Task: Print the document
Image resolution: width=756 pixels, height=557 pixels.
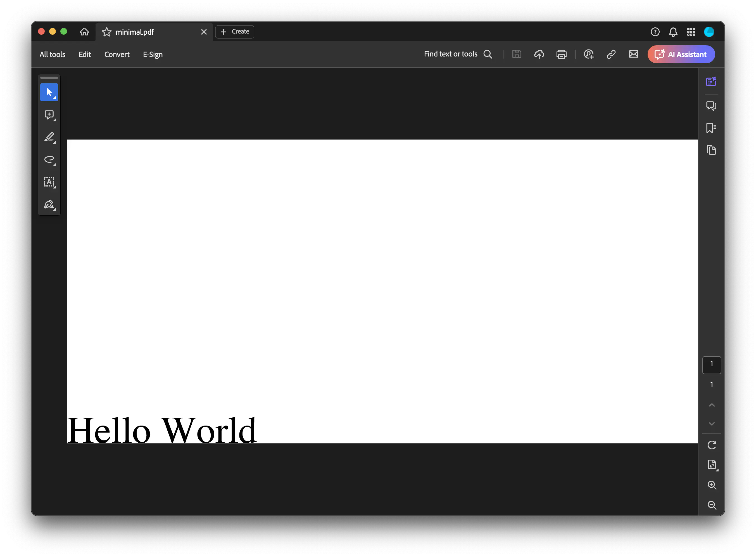Action: coord(561,54)
